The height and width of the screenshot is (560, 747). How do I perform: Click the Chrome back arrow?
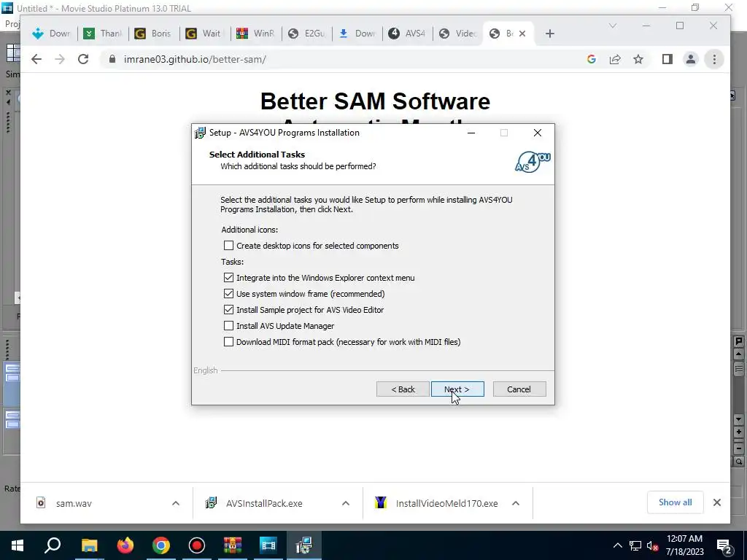click(x=36, y=59)
